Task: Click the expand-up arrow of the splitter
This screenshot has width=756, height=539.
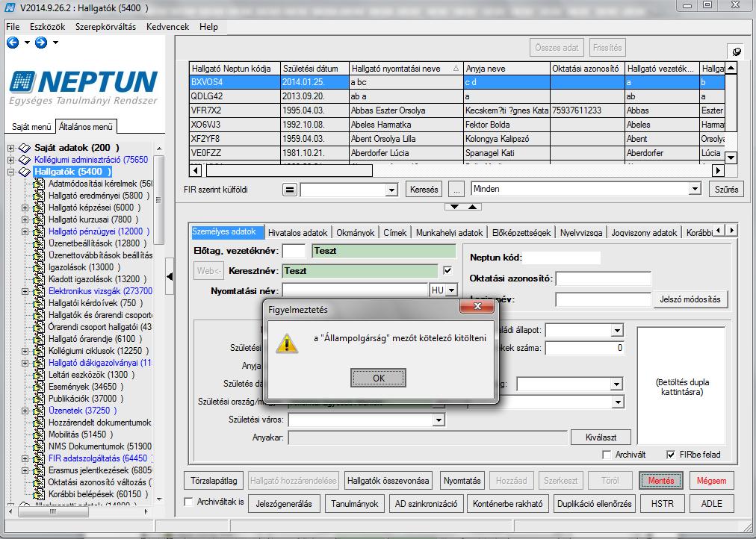Action: 472,207
